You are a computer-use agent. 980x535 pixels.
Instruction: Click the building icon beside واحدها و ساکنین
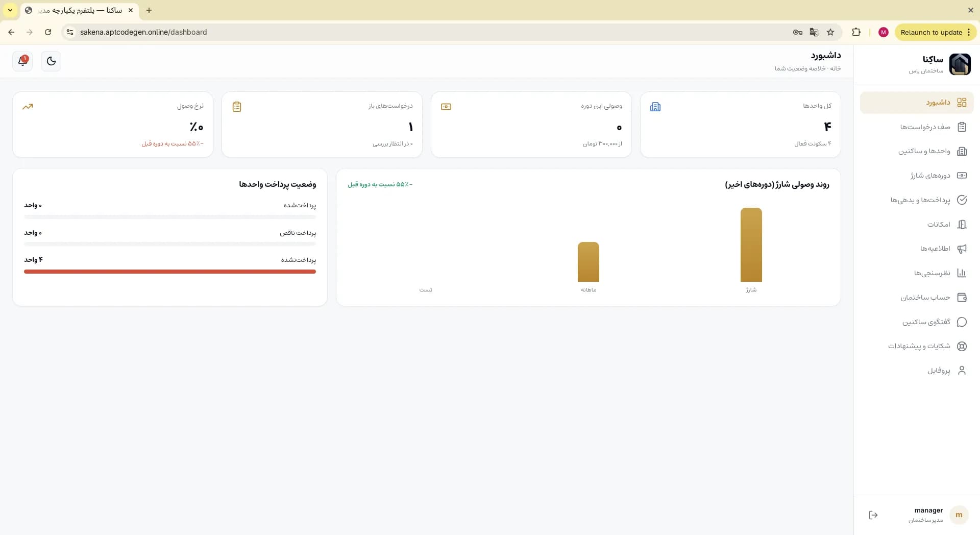(962, 151)
